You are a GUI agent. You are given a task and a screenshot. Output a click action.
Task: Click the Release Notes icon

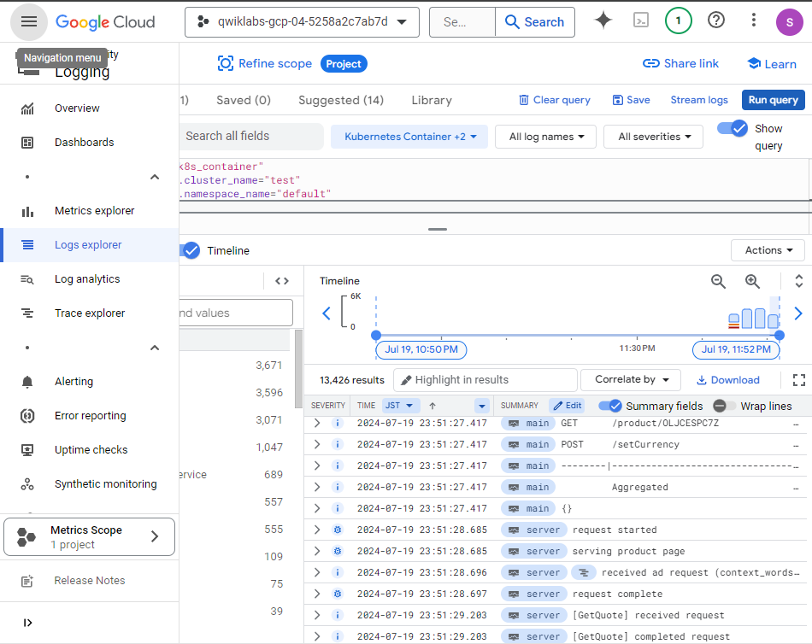27,581
